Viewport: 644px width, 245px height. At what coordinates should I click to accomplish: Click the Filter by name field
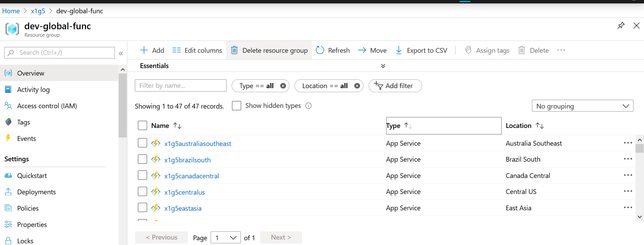[180, 86]
